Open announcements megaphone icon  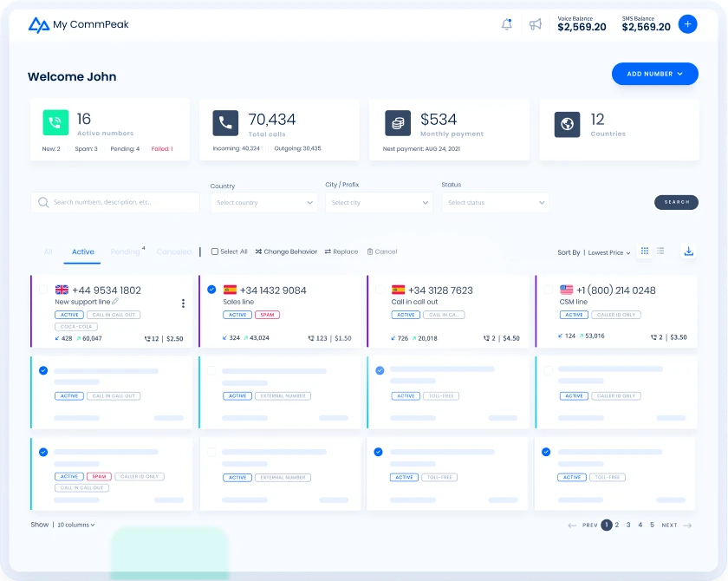coord(536,24)
